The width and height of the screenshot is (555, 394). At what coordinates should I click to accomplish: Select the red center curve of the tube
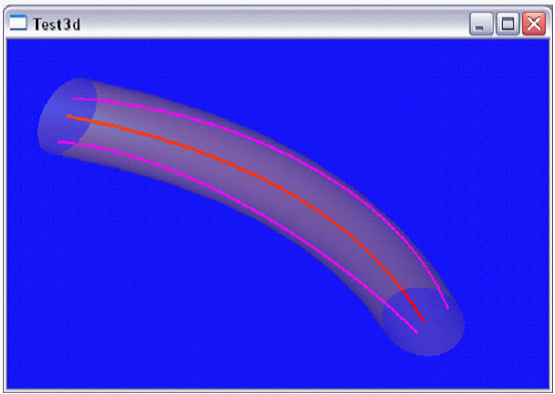tap(248, 171)
